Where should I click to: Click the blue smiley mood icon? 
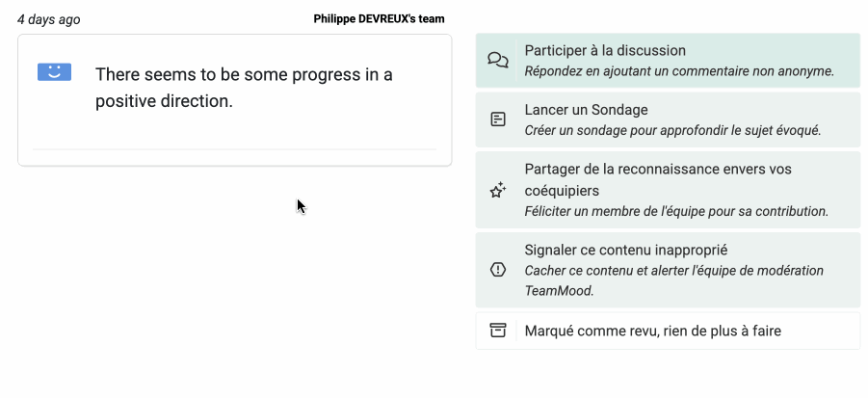[54, 71]
